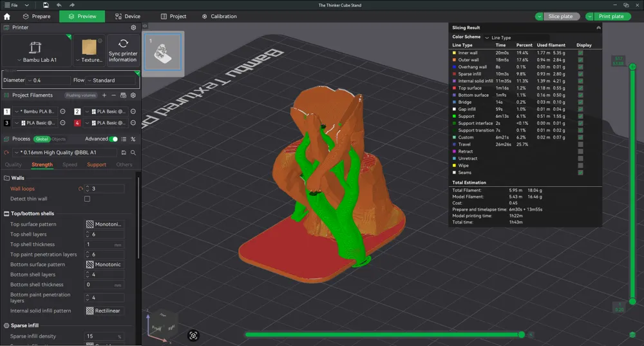This screenshot has width=644, height=346.
Task: Edit filament 1 preset circle icon
Action: (63, 111)
